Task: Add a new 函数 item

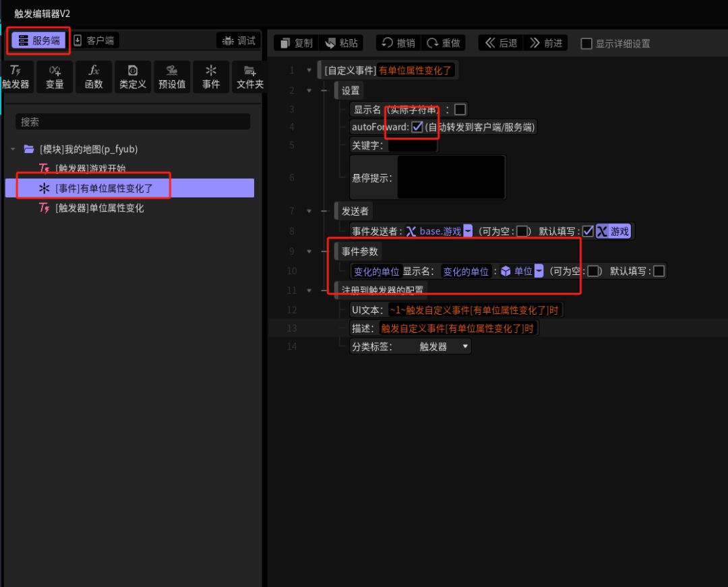Action: [94, 77]
